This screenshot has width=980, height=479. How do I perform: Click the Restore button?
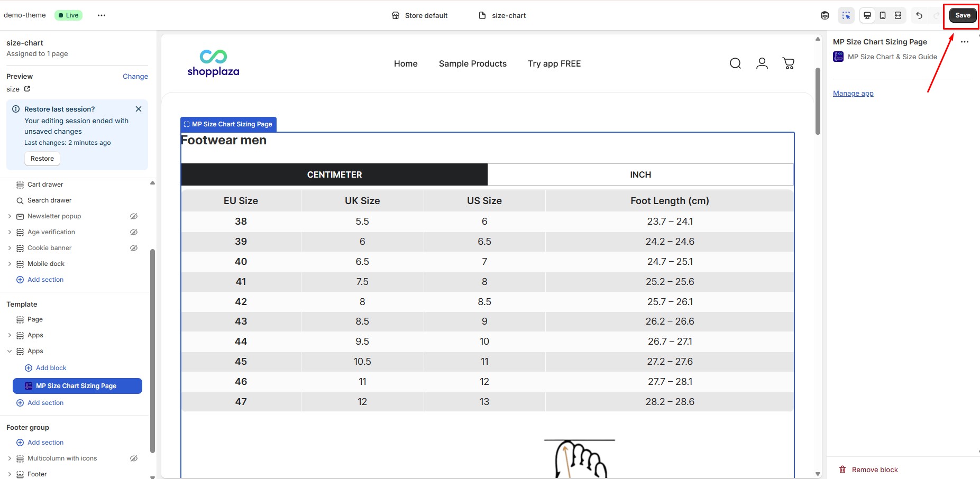point(42,159)
